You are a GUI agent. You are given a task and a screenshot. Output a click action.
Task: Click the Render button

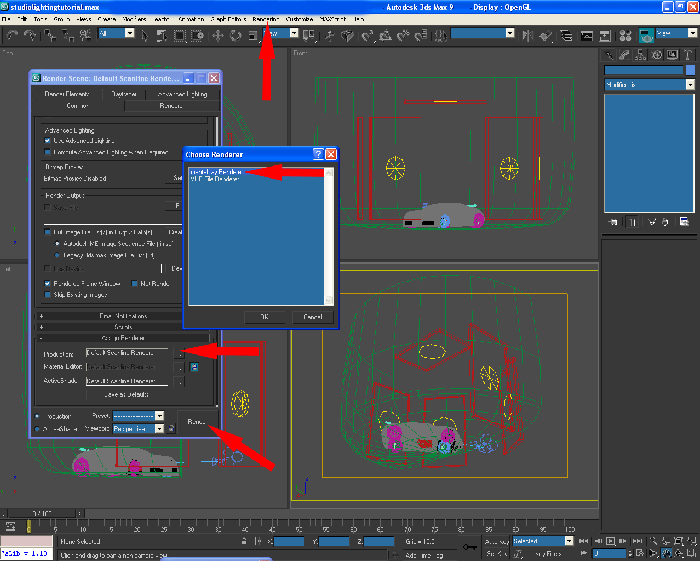(x=195, y=422)
